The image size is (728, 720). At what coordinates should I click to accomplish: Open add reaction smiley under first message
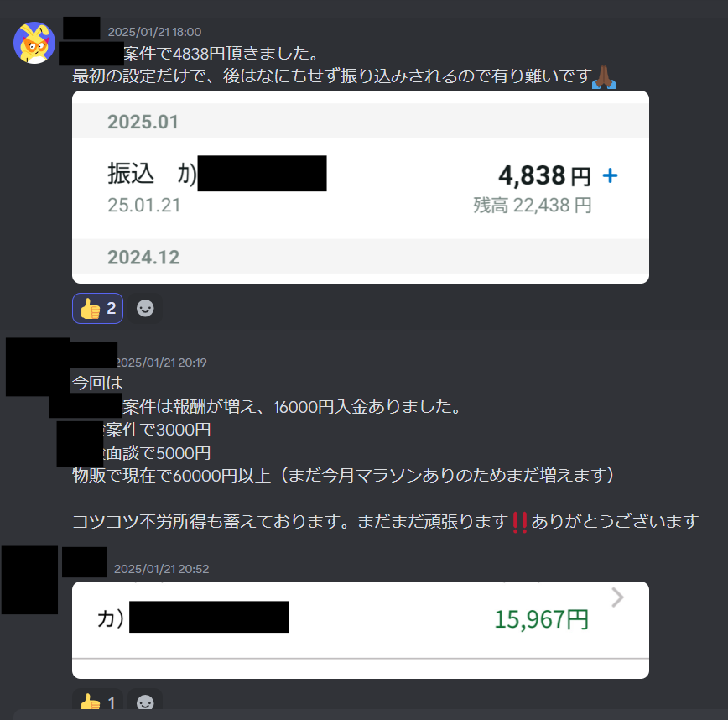(145, 308)
